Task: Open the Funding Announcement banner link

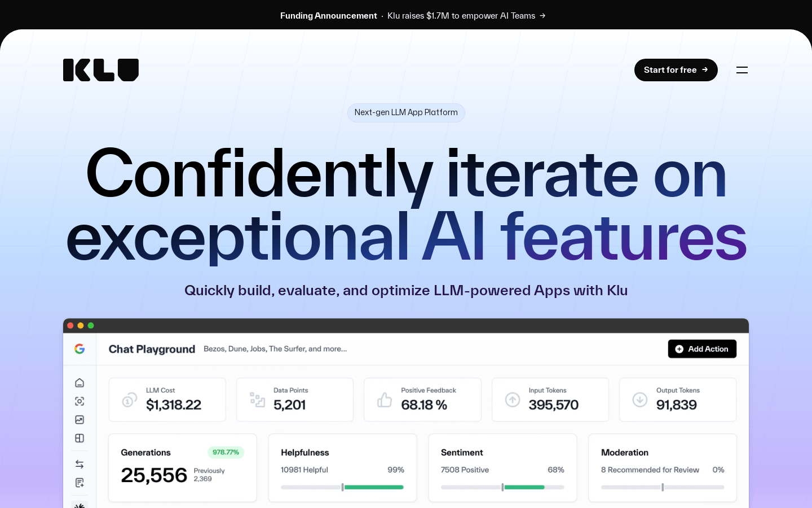Action: click(x=413, y=16)
